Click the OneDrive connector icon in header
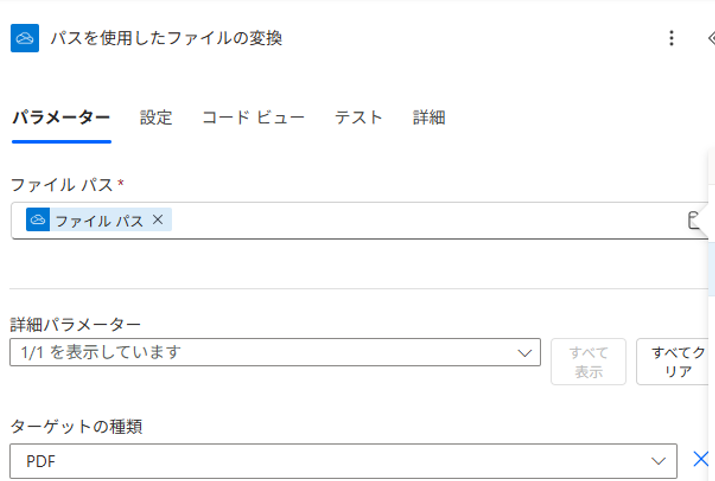 (25, 38)
